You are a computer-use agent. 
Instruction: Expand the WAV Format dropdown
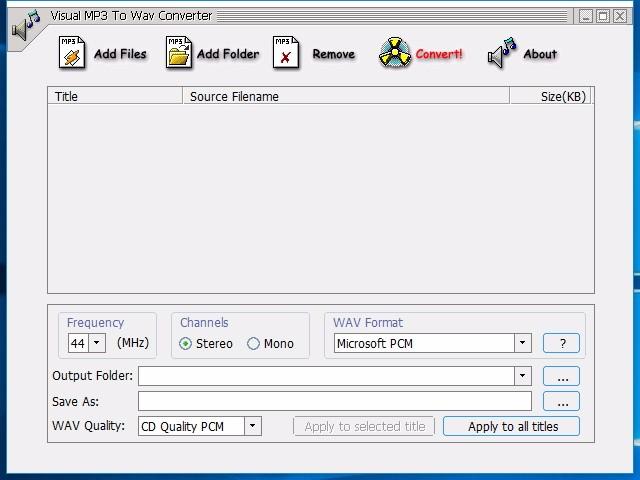(522, 343)
